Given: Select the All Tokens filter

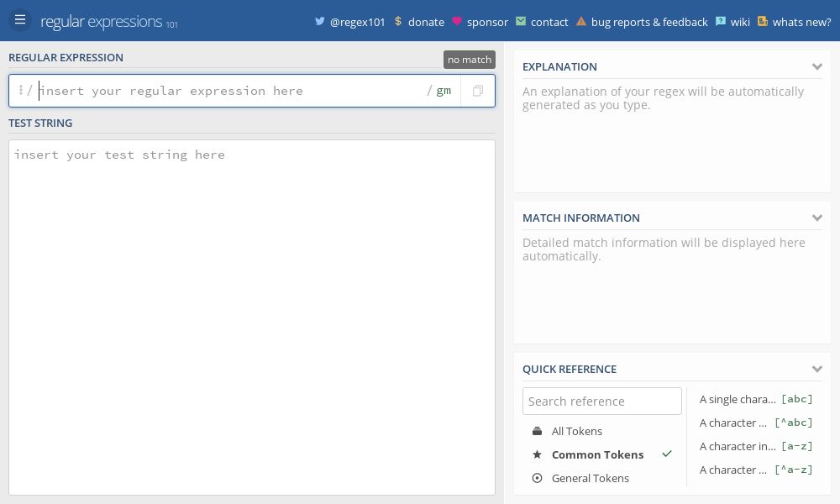Looking at the screenshot, I should [577, 431].
